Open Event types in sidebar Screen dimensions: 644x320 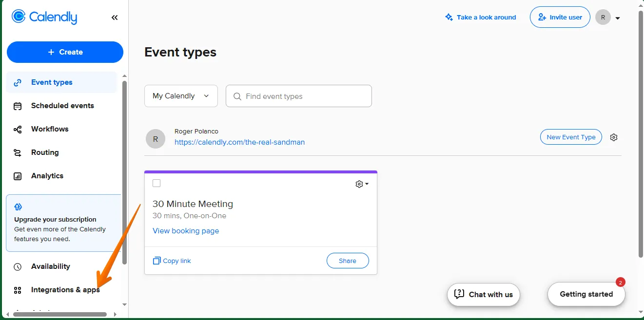pyautogui.click(x=61, y=82)
